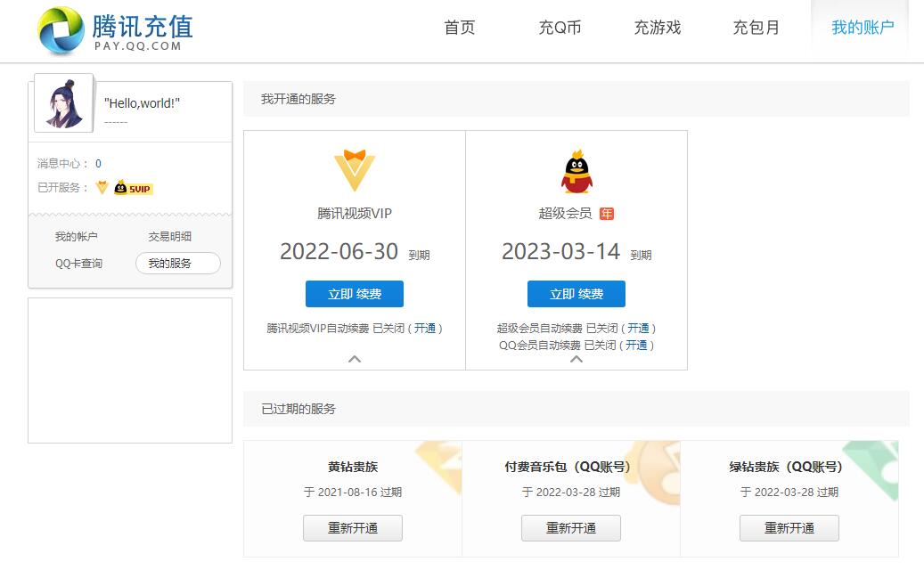Image resolution: width=924 pixels, height=570 pixels.
Task: Select 我的服务 in the sidebar
Action: click(x=178, y=264)
